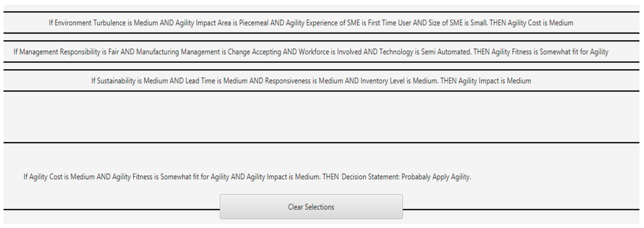The image size is (644, 228).
Task: Select the Agility Impact rule statement
Action: pyautogui.click(x=311, y=81)
